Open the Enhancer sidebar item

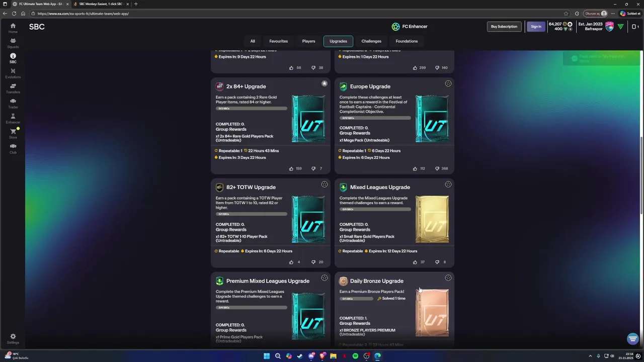(x=13, y=119)
